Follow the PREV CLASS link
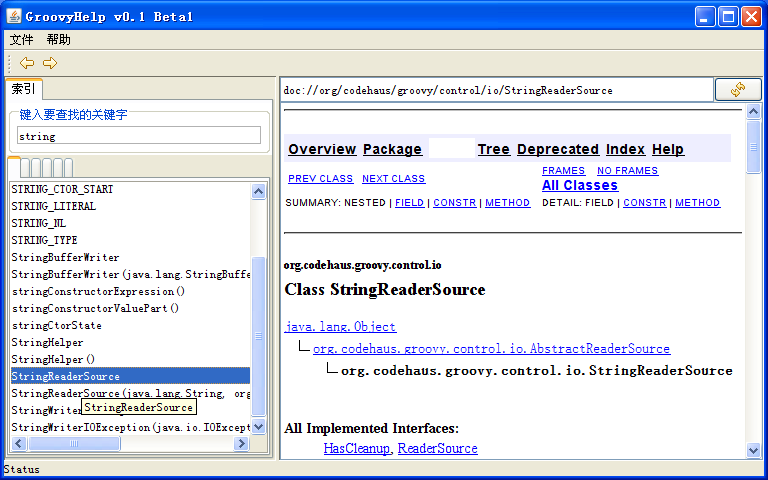 [x=320, y=179]
